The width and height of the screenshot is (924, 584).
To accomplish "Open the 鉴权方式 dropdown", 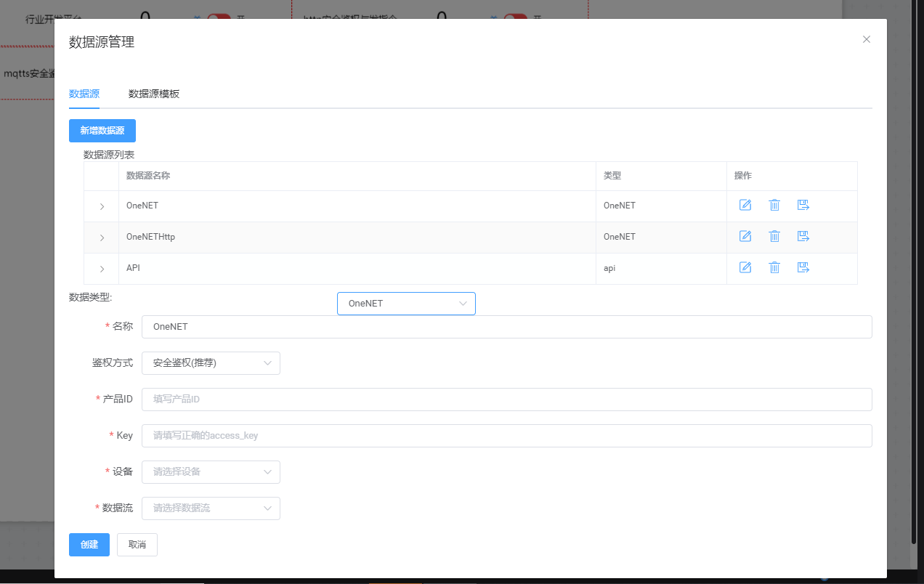I will coord(211,363).
